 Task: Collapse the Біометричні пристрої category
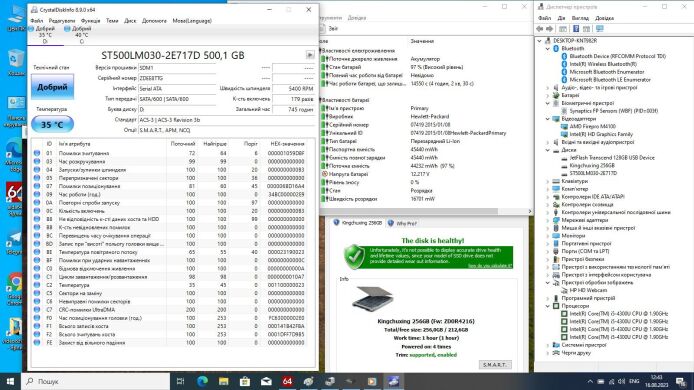point(547,103)
